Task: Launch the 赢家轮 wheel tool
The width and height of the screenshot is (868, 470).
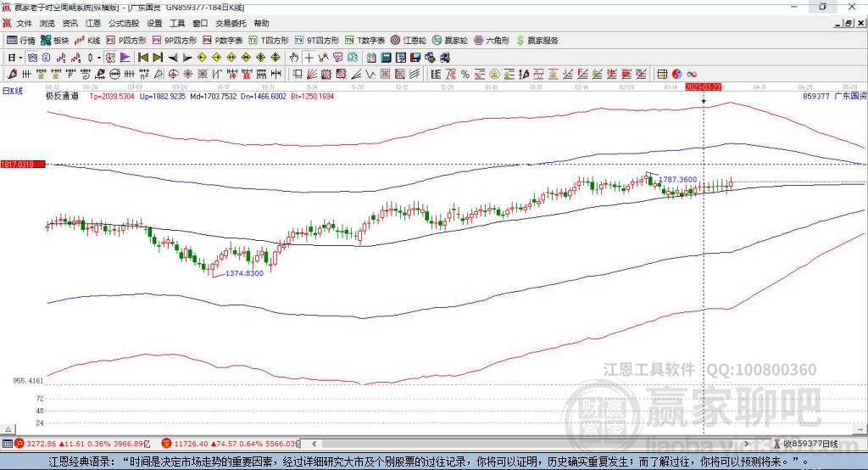Action: [450, 41]
